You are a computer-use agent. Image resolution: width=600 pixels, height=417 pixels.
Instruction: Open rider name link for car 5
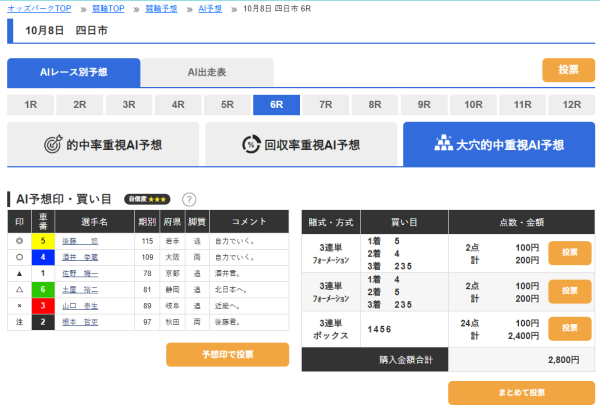[x=80, y=241]
